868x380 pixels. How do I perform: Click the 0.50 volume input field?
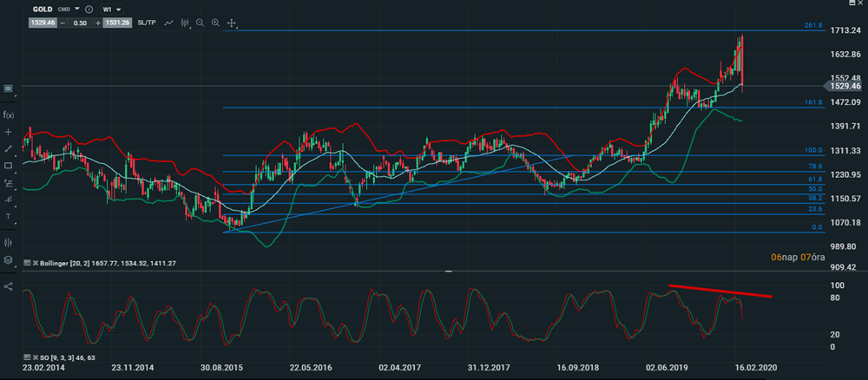pyautogui.click(x=82, y=23)
